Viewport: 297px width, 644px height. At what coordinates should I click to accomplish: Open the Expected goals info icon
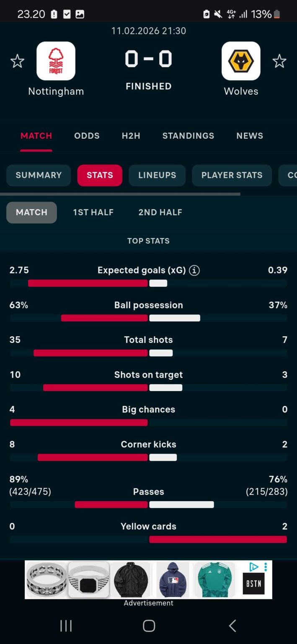click(194, 270)
